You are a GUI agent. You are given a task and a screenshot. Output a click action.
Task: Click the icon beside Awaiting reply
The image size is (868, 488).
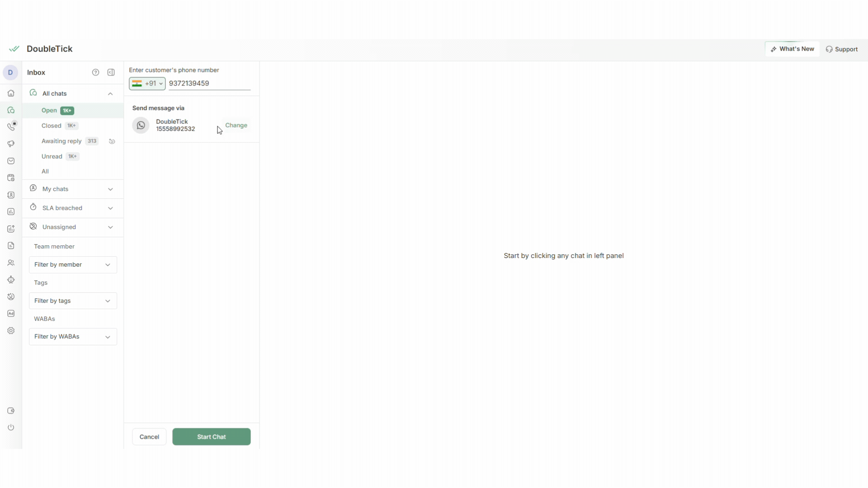coord(112,141)
